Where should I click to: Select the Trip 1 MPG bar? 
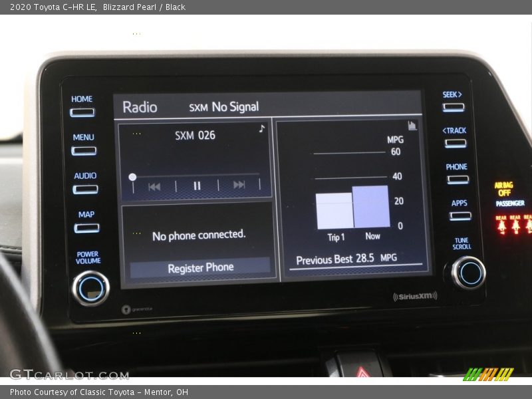click(x=334, y=211)
